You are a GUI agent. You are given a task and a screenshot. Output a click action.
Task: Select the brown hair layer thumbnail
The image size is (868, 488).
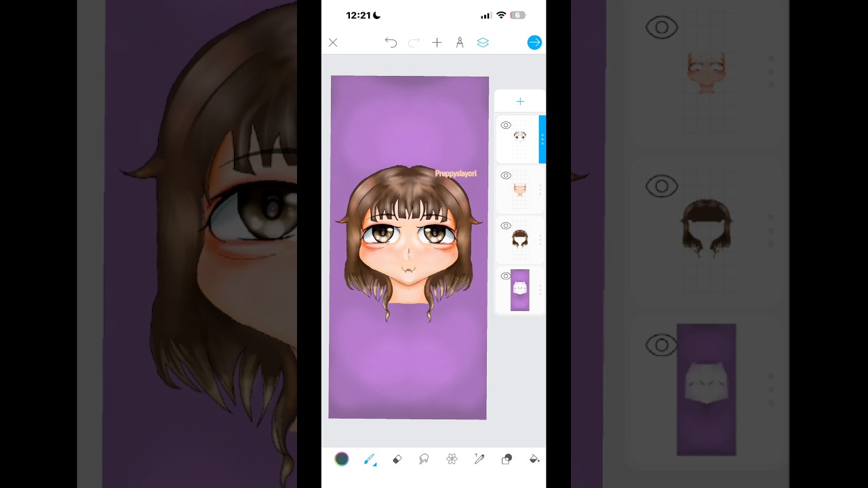520,240
